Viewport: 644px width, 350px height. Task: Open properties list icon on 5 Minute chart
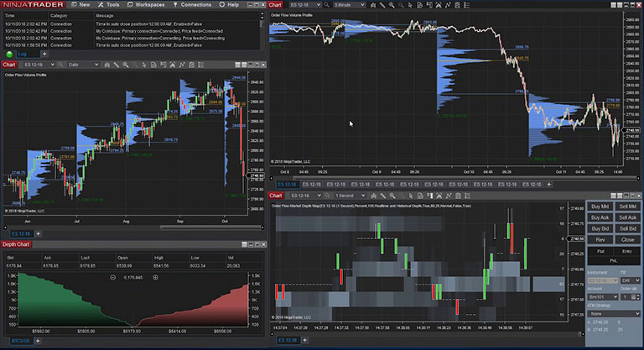click(466, 5)
